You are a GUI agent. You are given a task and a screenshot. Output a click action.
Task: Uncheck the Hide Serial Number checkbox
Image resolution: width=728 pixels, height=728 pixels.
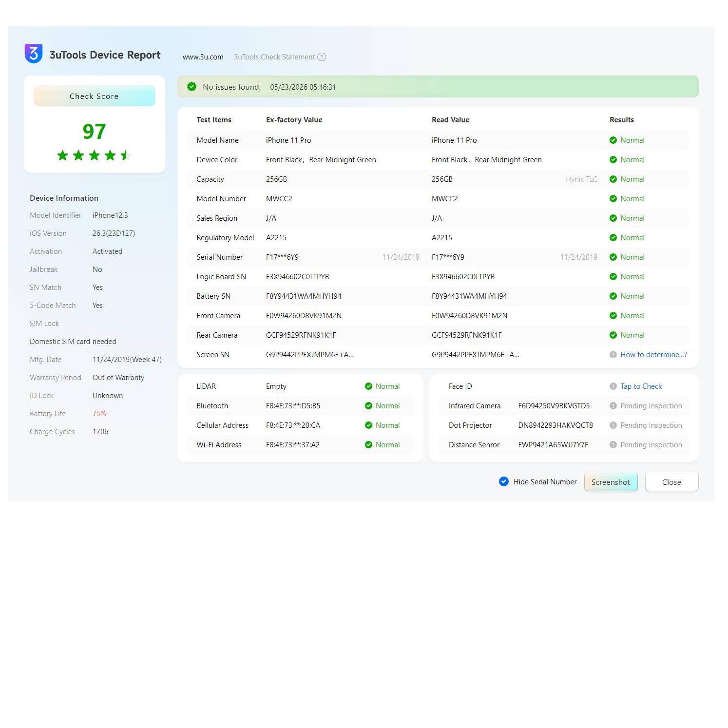504,482
